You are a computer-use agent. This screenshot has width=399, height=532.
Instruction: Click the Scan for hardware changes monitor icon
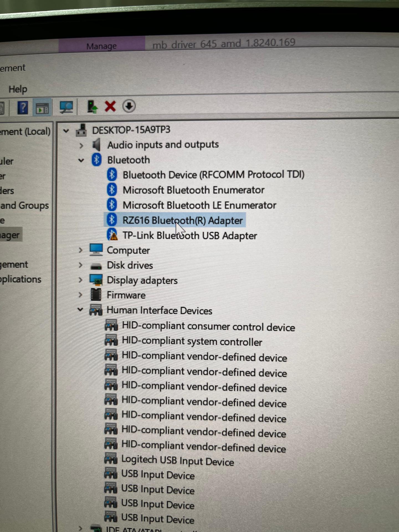(66, 108)
